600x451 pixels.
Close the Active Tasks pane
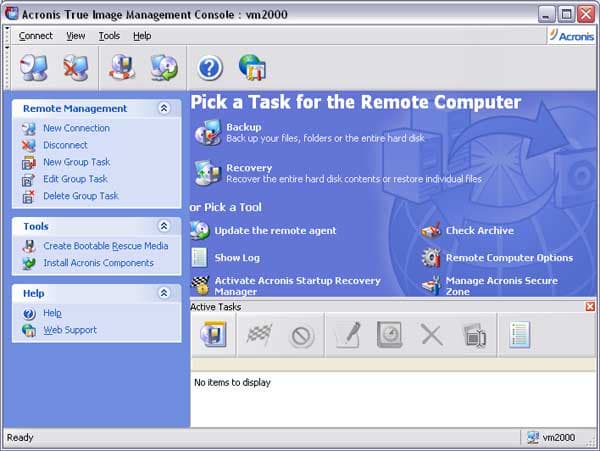(x=590, y=306)
